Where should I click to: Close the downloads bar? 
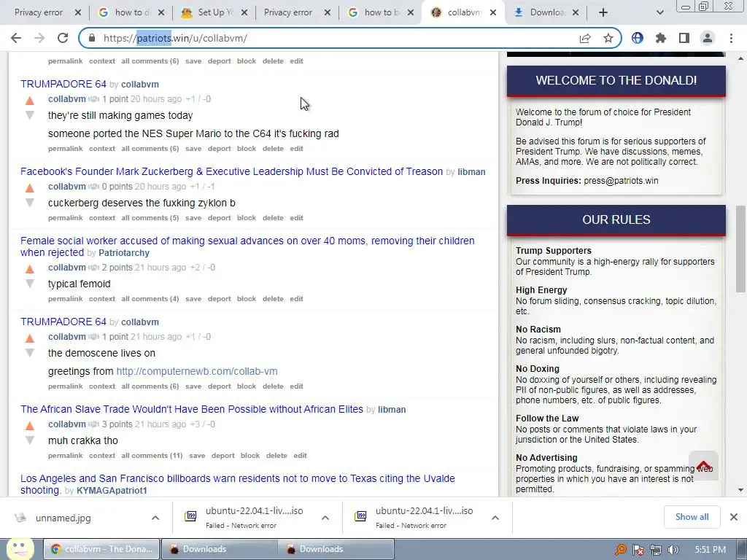point(734,517)
